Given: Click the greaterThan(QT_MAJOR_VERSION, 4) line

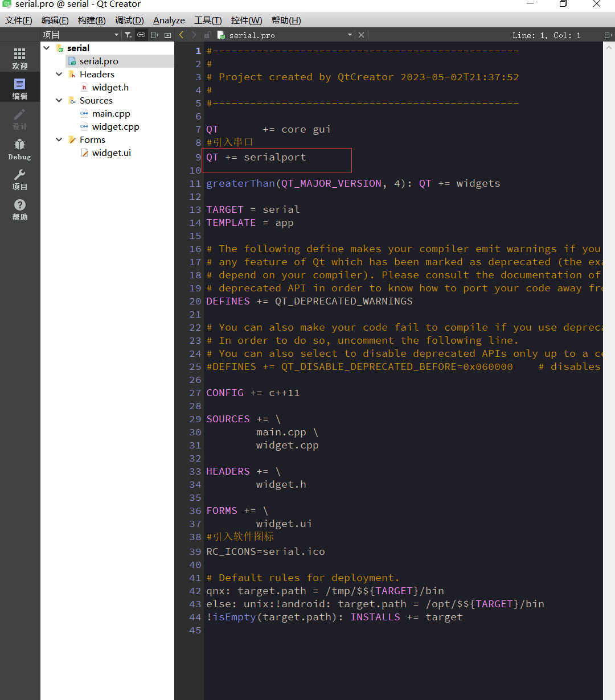Looking at the screenshot, I should 353,184.
